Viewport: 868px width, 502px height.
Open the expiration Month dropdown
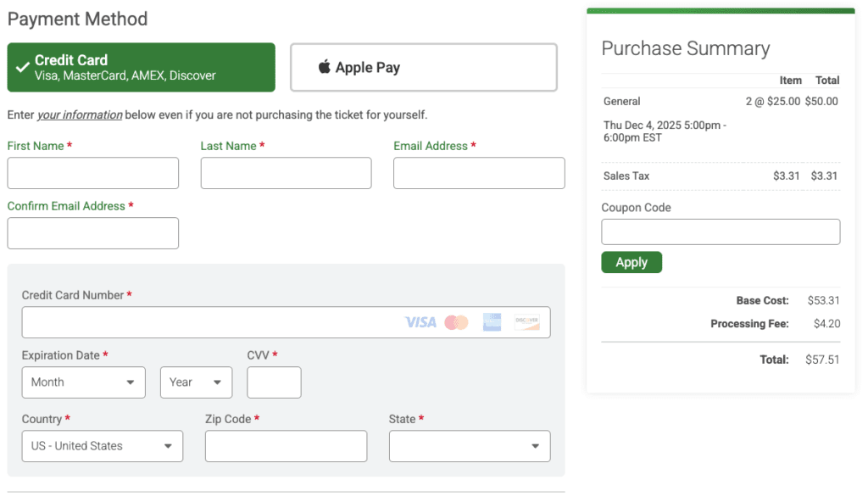pyautogui.click(x=83, y=382)
